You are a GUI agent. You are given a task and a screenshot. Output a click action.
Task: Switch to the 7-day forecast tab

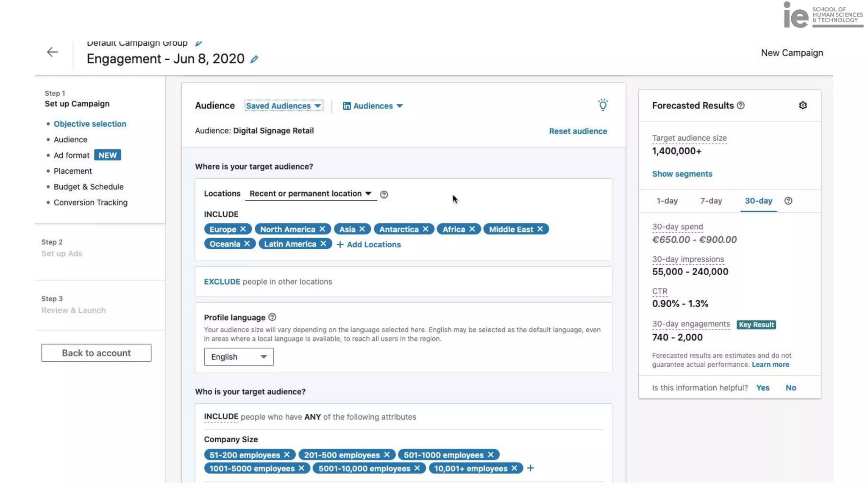(x=711, y=201)
